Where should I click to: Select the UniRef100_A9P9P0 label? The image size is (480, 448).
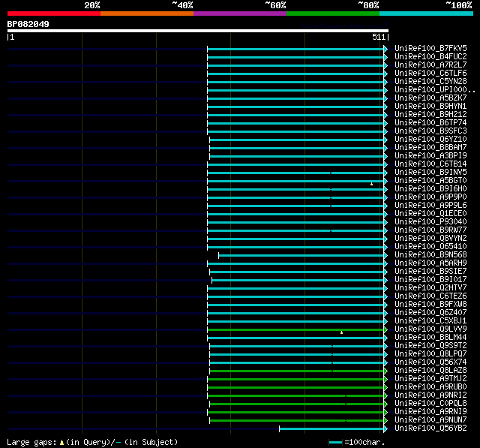tap(430, 197)
